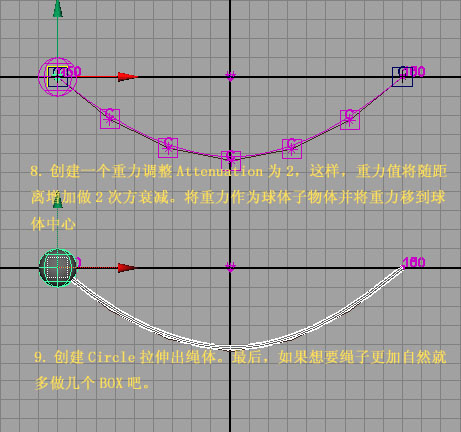Click the gravity icon on lower horizontal axis

click(x=230, y=267)
